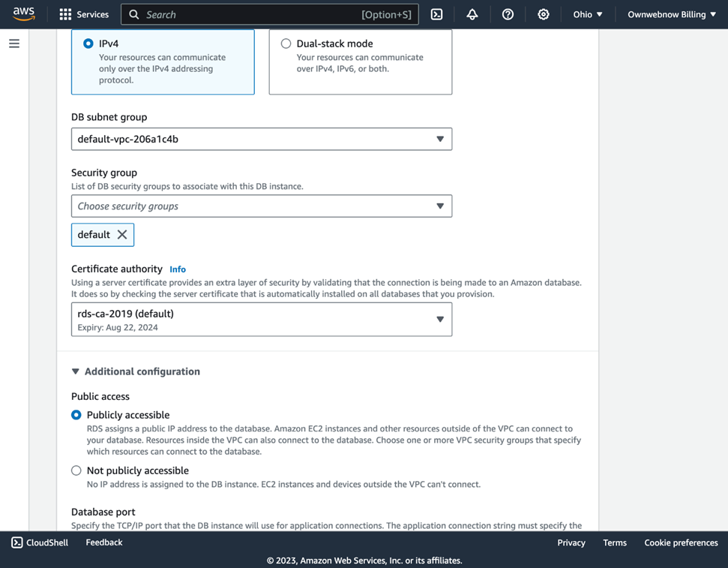Open the settings gear icon
This screenshot has height=568, width=728.
(x=544, y=14)
